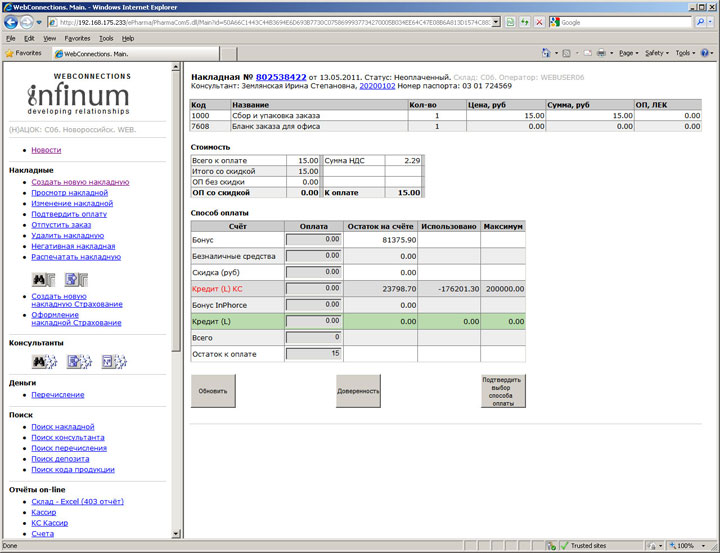The width and height of the screenshot is (720, 553).
Task: Click the Feeds icon in command bar
Action: click(x=566, y=53)
